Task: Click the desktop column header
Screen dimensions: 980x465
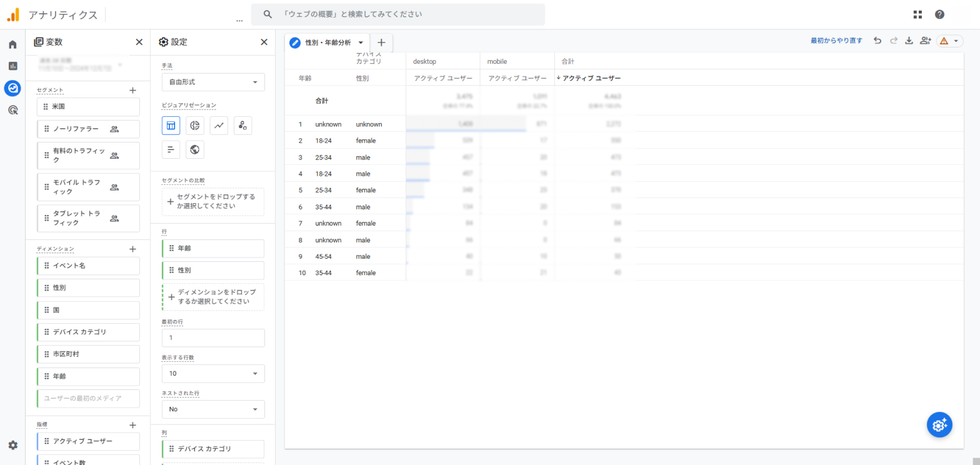Action: 424,62
